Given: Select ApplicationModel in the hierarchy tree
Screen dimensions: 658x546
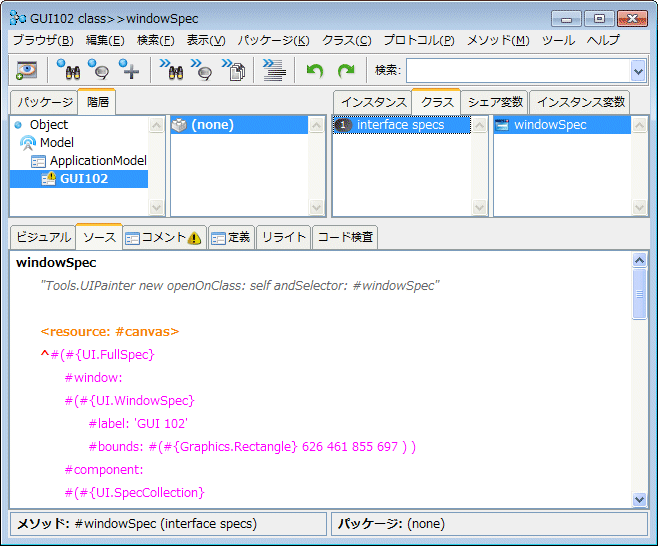Looking at the screenshot, I should click(x=97, y=161).
